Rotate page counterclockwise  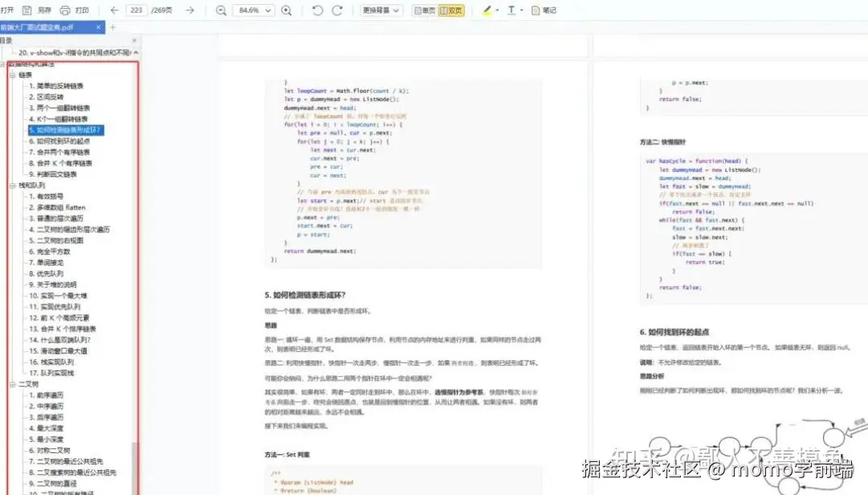pyautogui.click(x=317, y=10)
